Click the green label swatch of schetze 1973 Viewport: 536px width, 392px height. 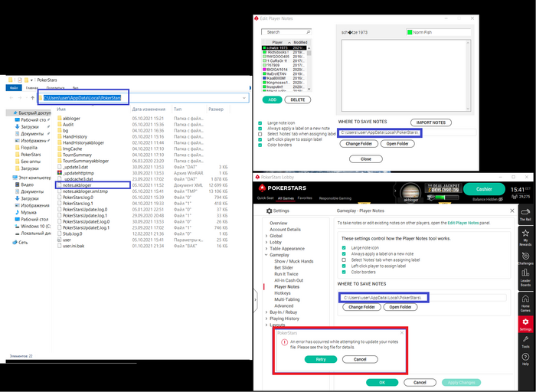click(x=264, y=47)
